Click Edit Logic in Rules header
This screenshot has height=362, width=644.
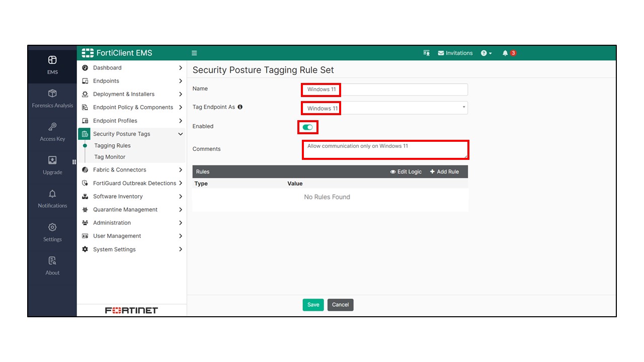tap(406, 172)
